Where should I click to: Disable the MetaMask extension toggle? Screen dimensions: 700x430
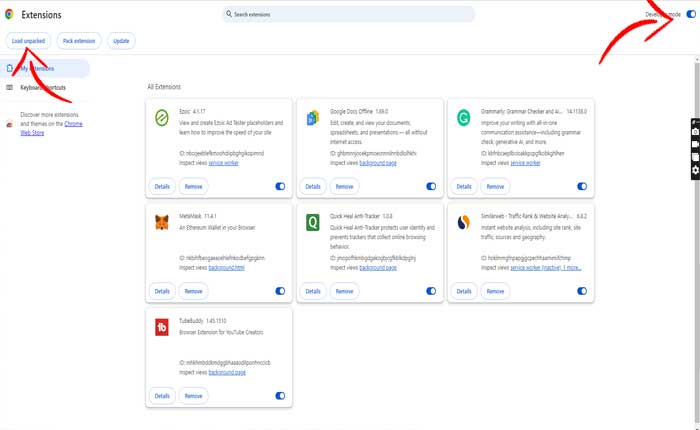click(x=280, y=291)
